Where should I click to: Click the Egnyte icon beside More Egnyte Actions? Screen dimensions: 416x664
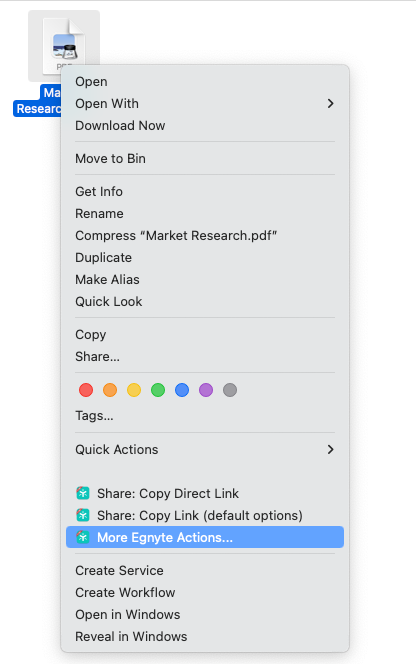(x=83, y=537)
